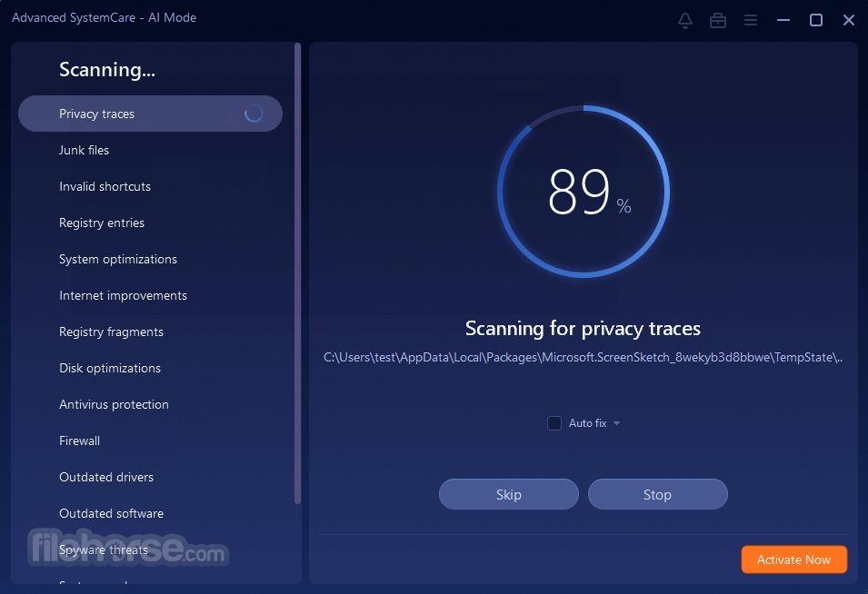Expand the Auto fix dropdown arrow
The width and height of the screenshot is (868, 594).
point(616,423)
